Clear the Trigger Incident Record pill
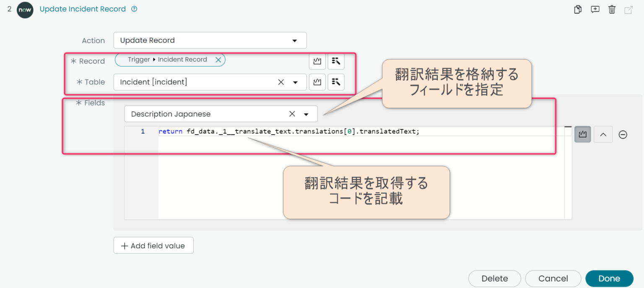Image resolution: width=644 pixels, height=288 pixels. (x=218, y=59)
